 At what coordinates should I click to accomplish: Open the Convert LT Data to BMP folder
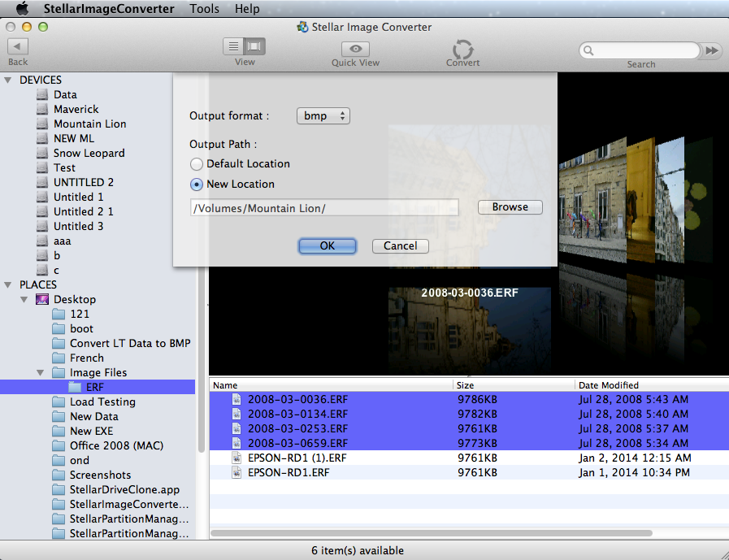click(x=121, y=343)
